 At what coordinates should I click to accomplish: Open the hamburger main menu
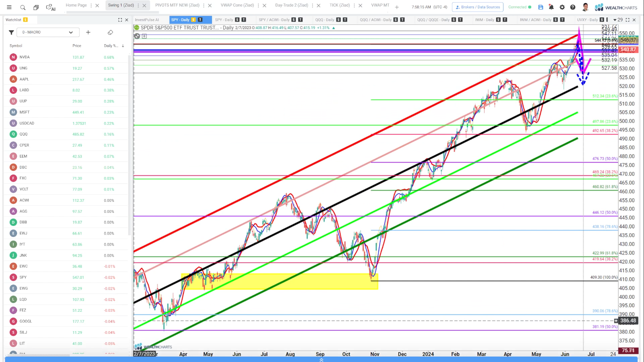click(9, 7)
